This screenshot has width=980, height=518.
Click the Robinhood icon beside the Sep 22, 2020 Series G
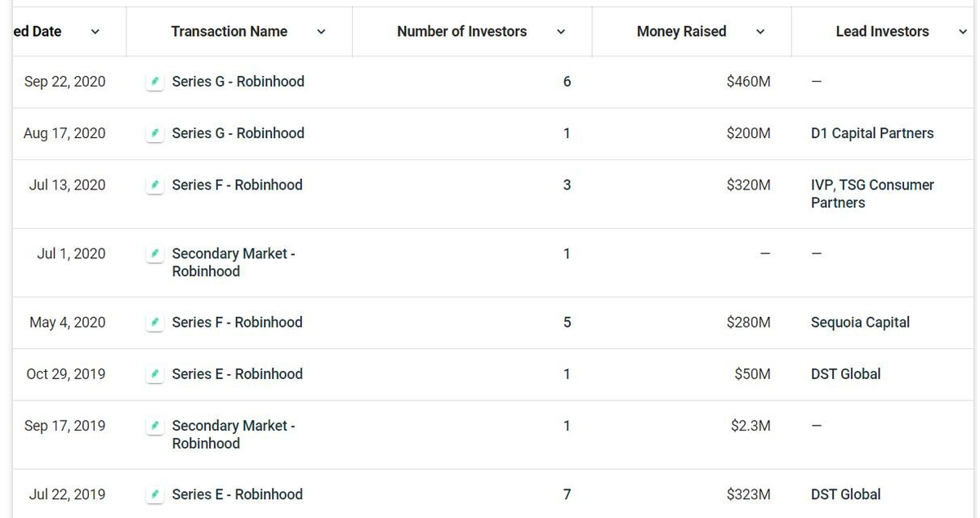tap(155, 82)
